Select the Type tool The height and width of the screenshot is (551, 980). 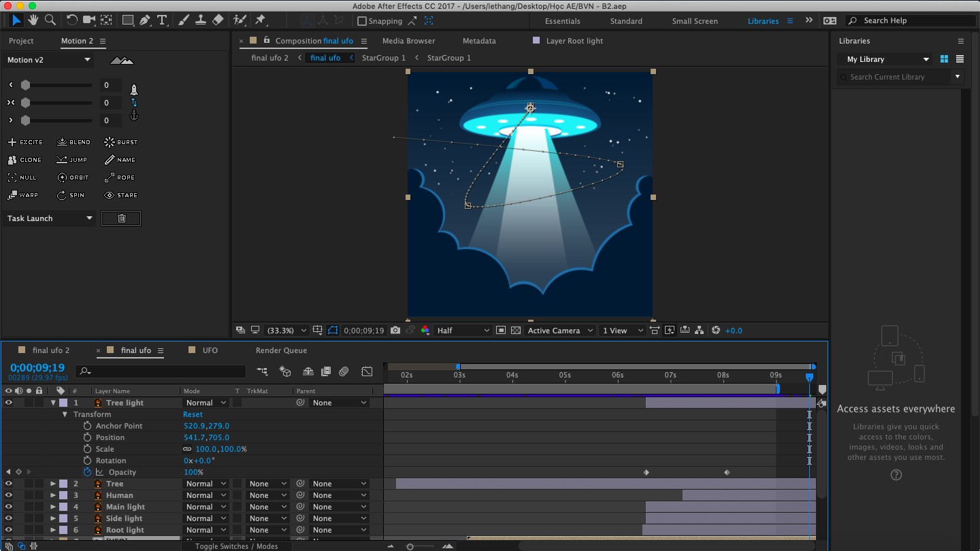[162, 20]
